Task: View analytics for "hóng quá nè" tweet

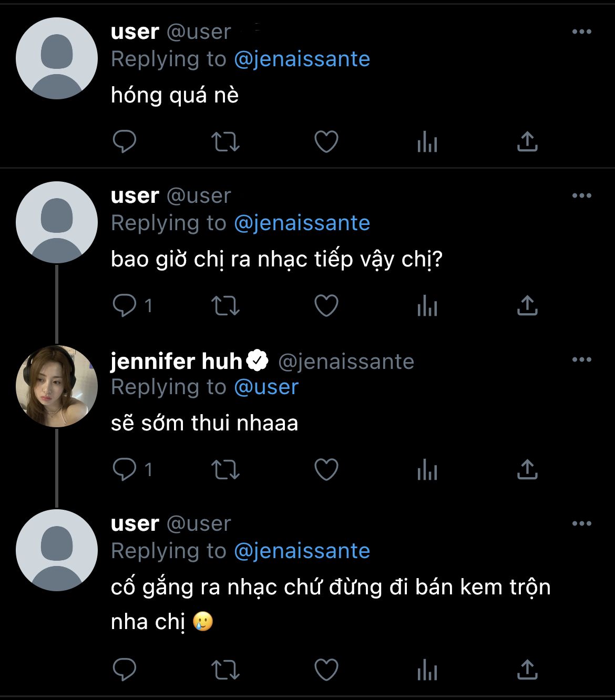Action: point(427,142)
